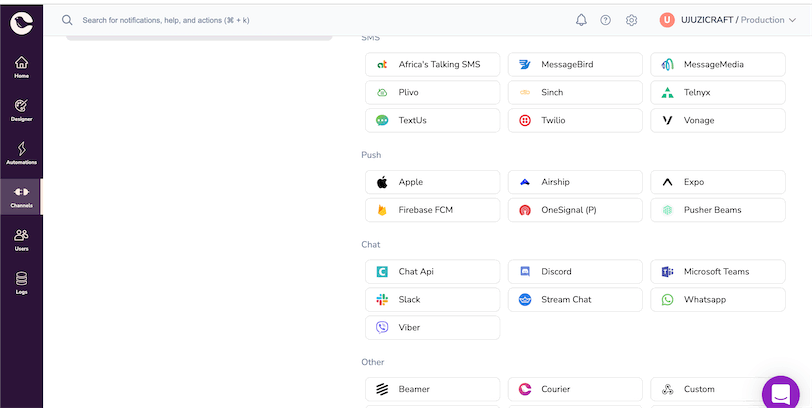
Task: Select Africa's Talking SMS provider
Action: coord(432,64)
